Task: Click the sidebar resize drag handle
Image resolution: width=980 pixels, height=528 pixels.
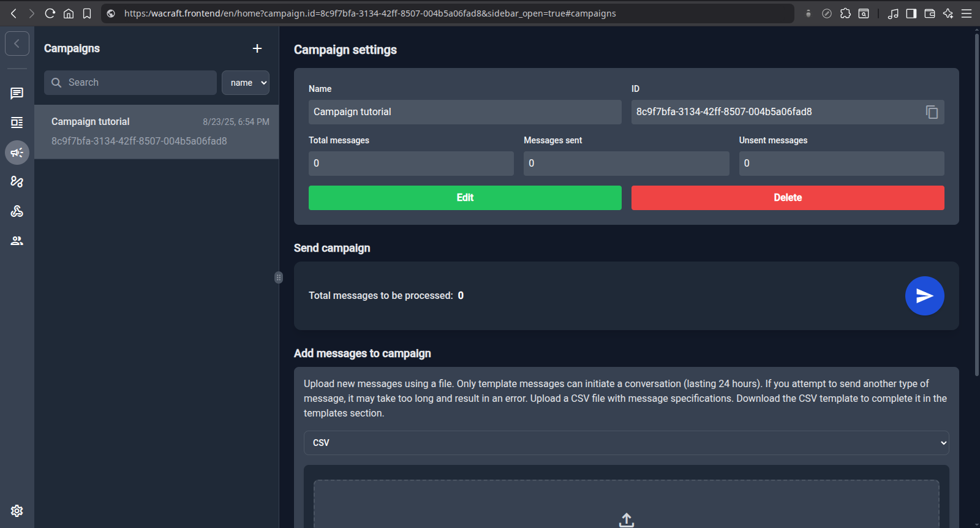Action: pyautogui.click(x=279, y=277)
